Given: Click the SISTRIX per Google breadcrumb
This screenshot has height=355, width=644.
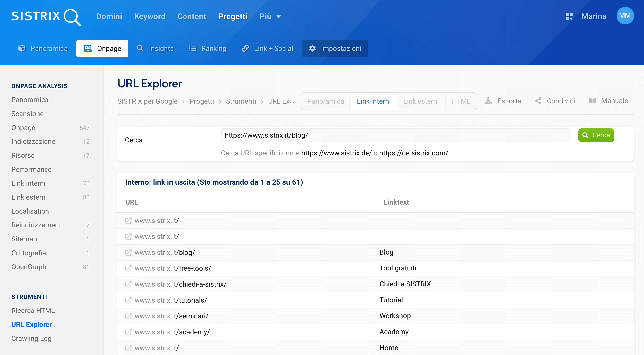Looking at the screenshot, I should pyautogui.click(x=147, y=101).
